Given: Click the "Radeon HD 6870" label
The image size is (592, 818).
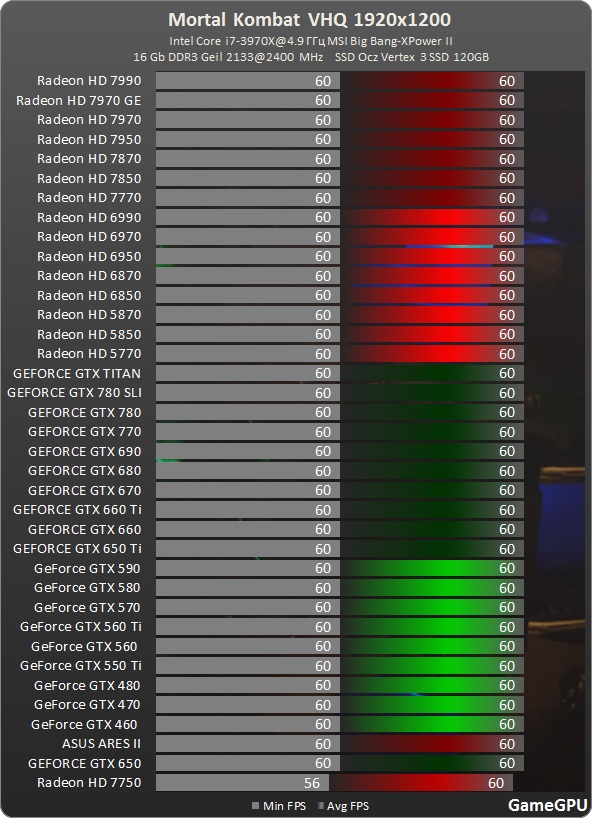Looking at the screenshot, I should pos(89,275).
